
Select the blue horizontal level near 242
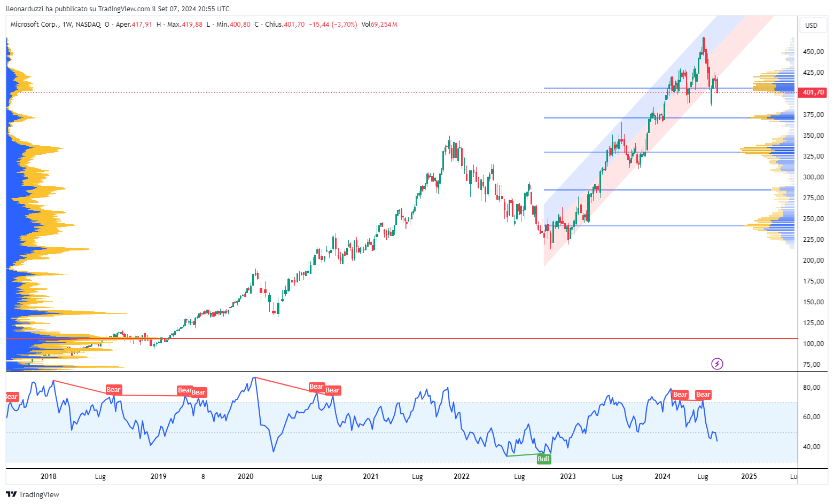tap(644, 226)
